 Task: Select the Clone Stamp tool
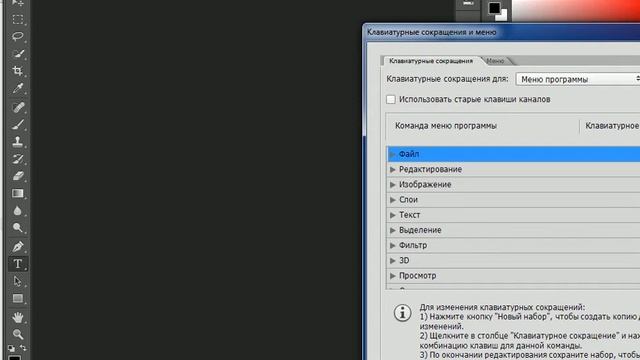pyautogui.click(x=18, y=142)
